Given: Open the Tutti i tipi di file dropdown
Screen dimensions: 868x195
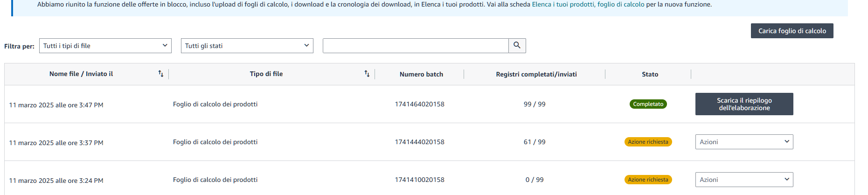Looking at the screenshot, I should pos(105,46).
